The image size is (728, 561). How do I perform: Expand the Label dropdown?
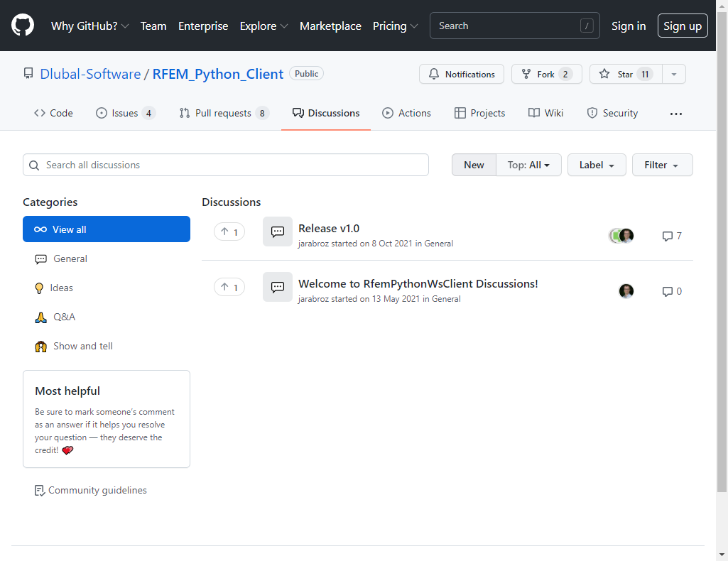pos(597,165)
